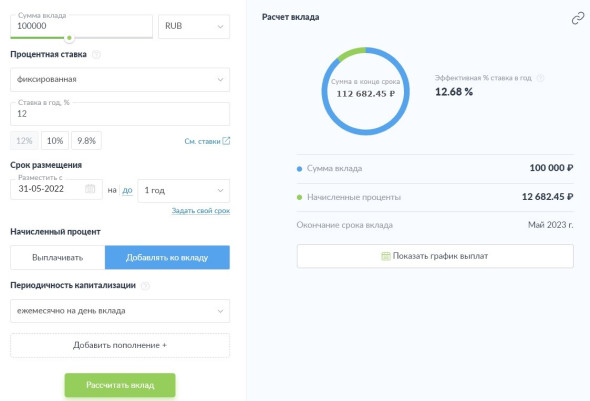Click Задать свой срок link
The width and height of the screenshot is (590, 401).
tap(201, 211)
